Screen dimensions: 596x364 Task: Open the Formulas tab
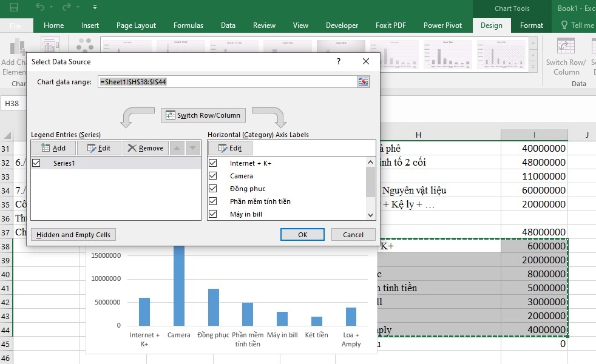(x=189, y=25)
